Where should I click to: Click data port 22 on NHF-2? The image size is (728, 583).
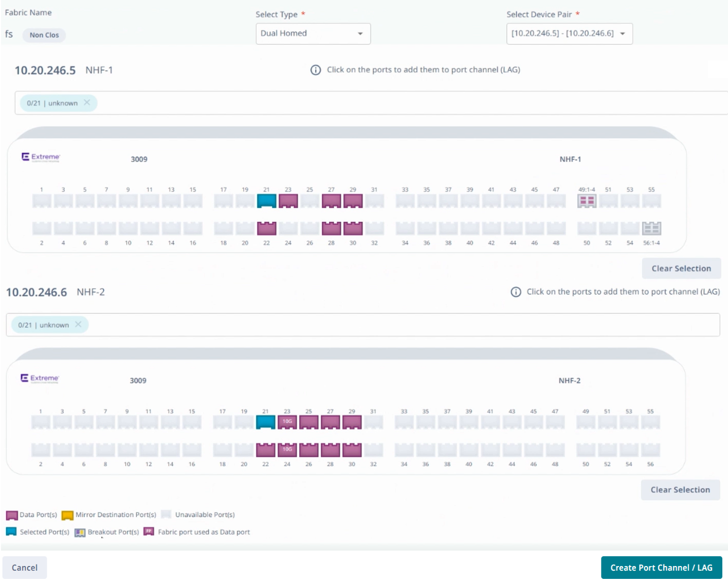click(265, 450)
